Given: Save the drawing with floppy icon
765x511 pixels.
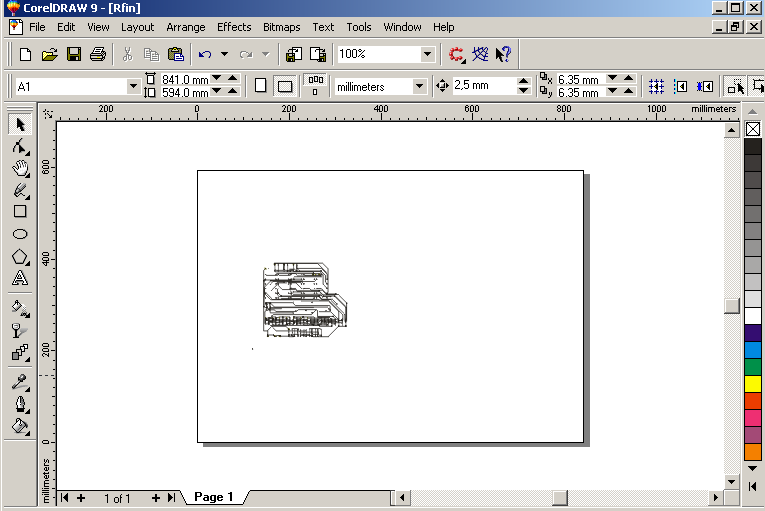Looking at the screenshot, I should (74, 54).
